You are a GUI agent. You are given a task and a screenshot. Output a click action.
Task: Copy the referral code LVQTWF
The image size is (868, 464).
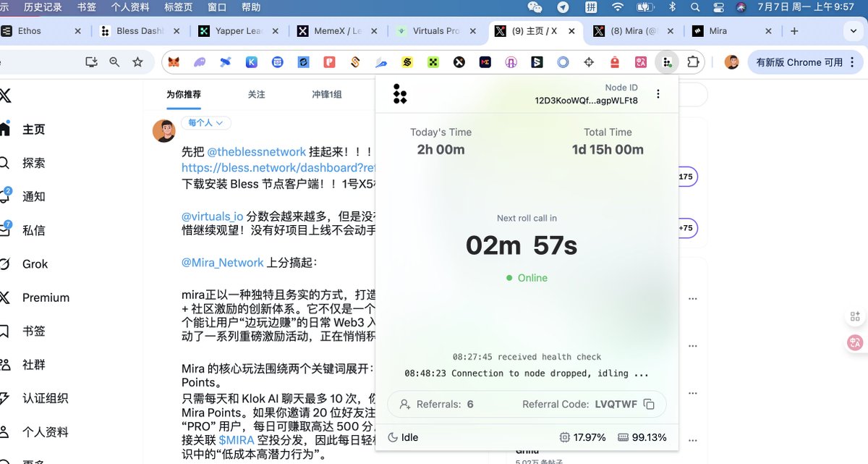tap(649, 404)
